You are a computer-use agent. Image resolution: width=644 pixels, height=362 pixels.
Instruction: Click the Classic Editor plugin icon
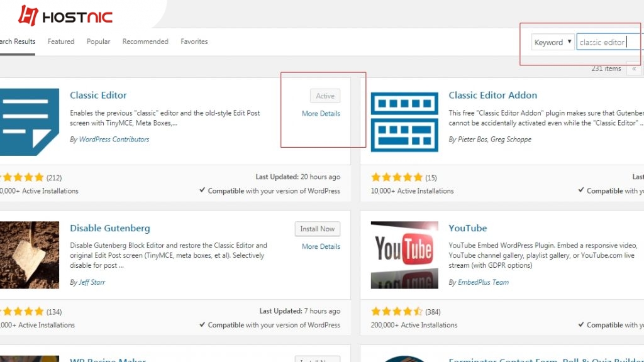[x=30, y=122]
